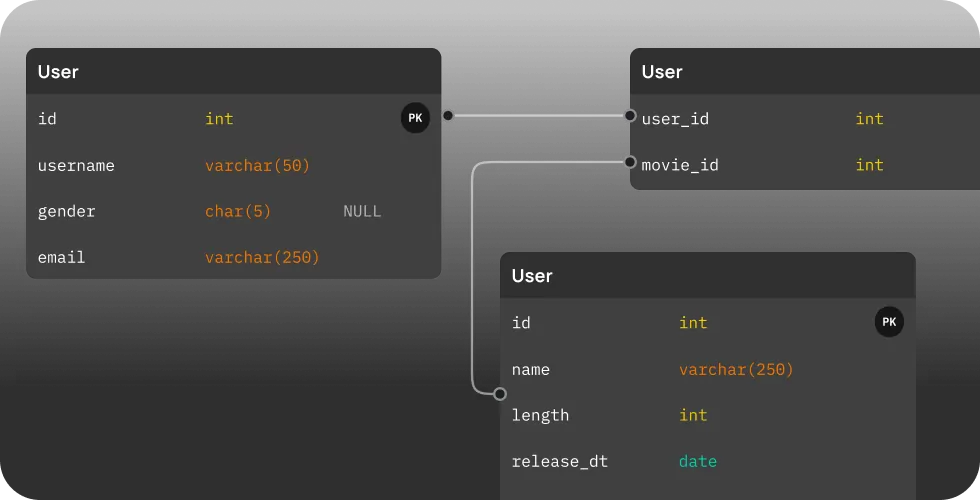Click the char(5) data type
The width and height of the screenshot is (980, 500).
238,211
